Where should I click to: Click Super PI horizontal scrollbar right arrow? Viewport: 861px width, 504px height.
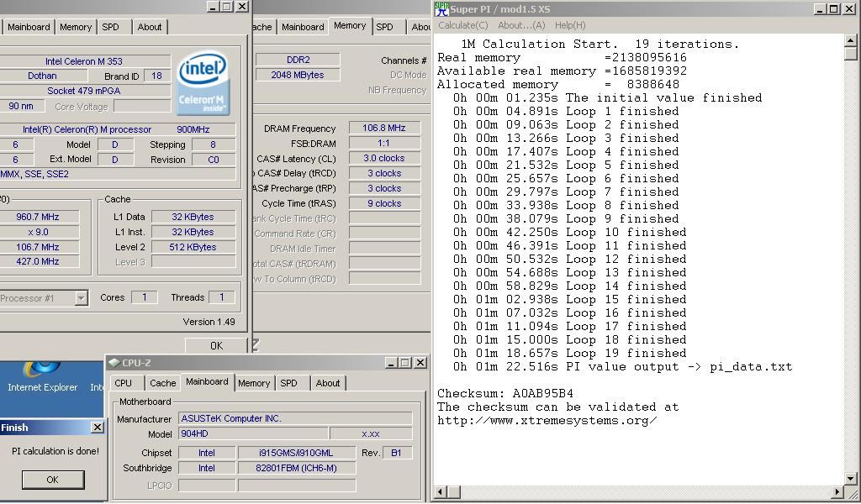point(837,492)
